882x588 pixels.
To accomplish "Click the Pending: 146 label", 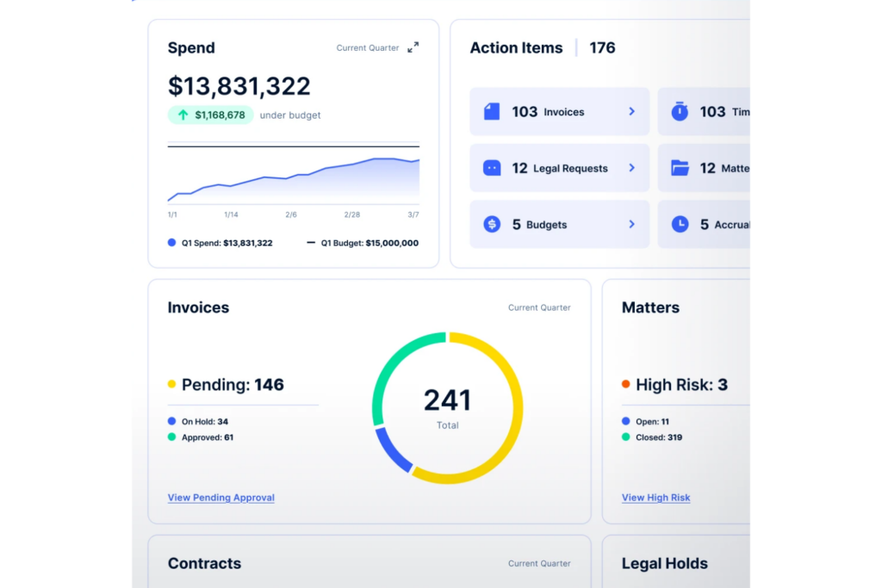I will [x=233, y=385].
